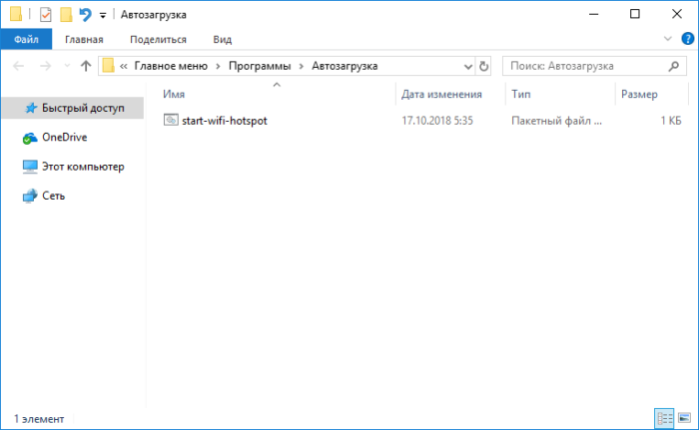Screen dimensions: 699x430
Task: Expand the ribbon with the chevron arrow
Action: pos(667,39)
